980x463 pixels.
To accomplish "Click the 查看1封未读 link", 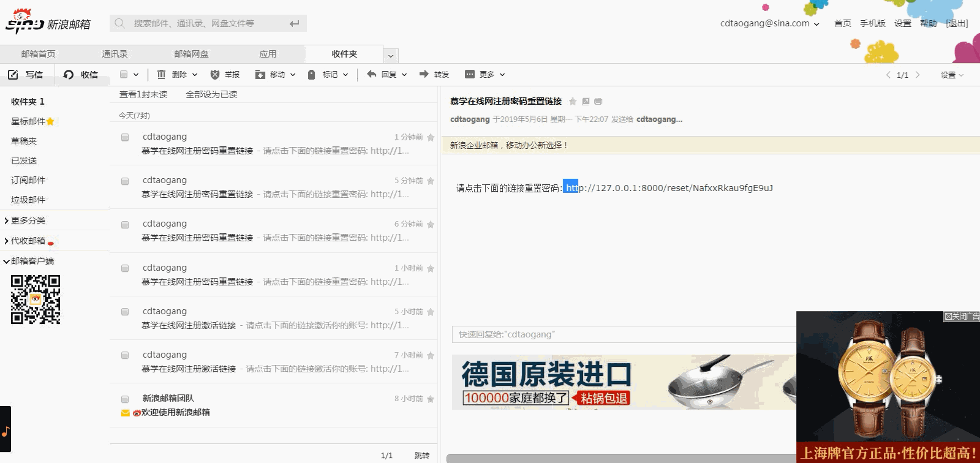I will 143,94.
